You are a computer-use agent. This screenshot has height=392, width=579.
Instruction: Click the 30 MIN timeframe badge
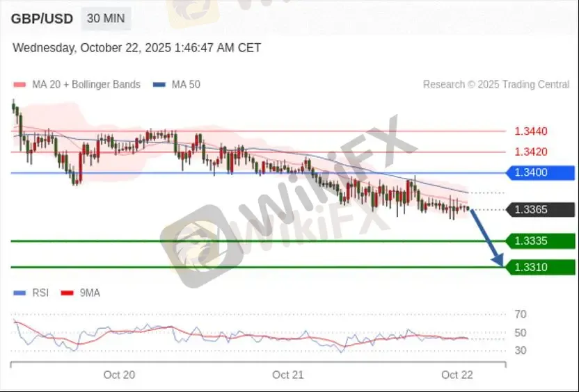[106, 19]
